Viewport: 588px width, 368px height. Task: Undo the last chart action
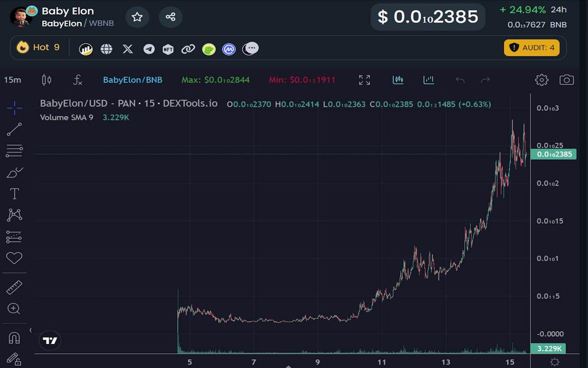[460, 80]
